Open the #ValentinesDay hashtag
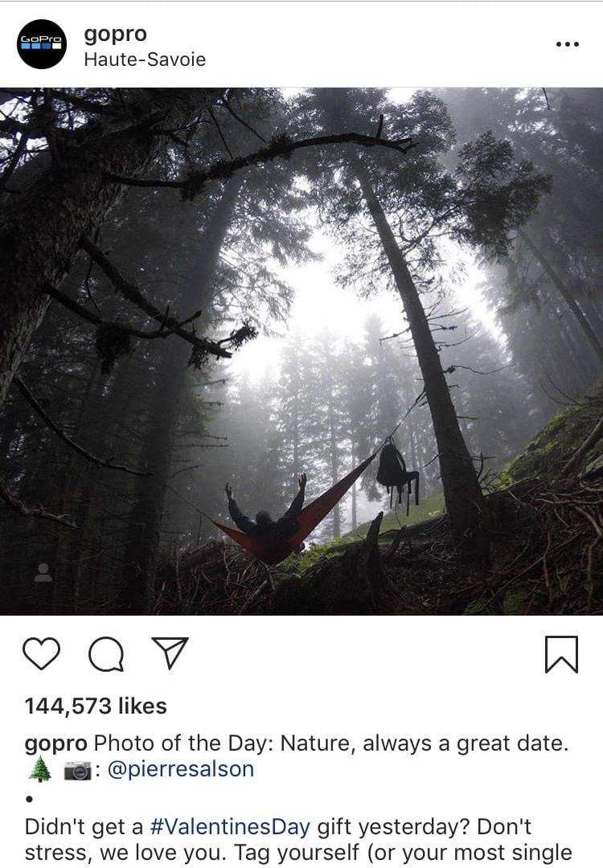The image size is (603, 868). tap(230, 826)
